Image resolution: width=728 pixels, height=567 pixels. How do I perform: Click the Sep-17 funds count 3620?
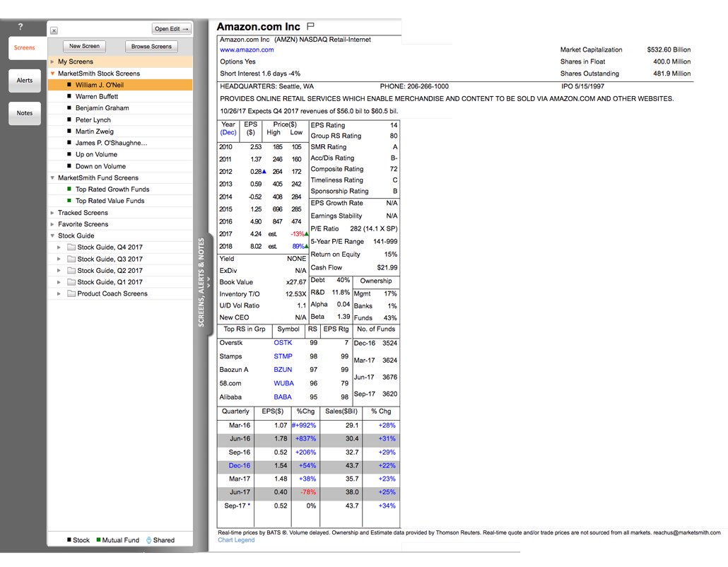point(389,394)
